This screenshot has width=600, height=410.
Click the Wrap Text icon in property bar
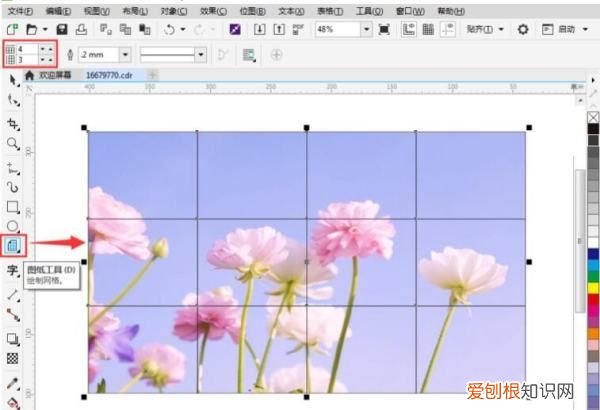(249, 55)
